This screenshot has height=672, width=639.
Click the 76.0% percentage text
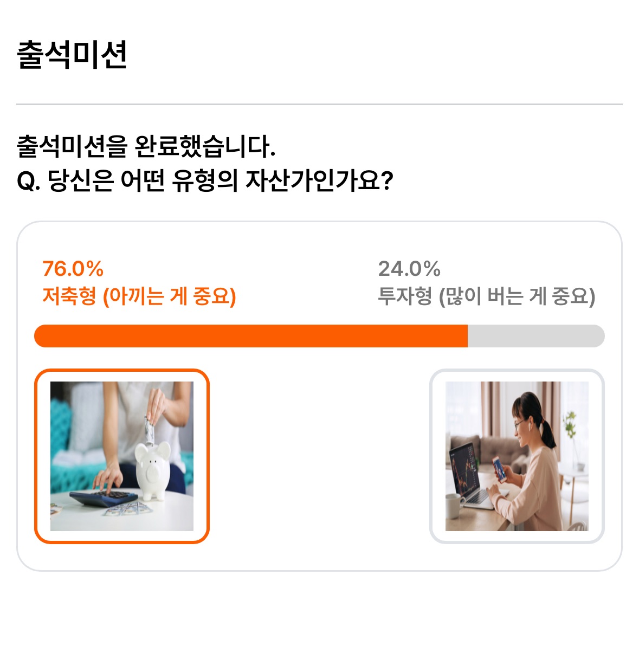coord(73,269)
